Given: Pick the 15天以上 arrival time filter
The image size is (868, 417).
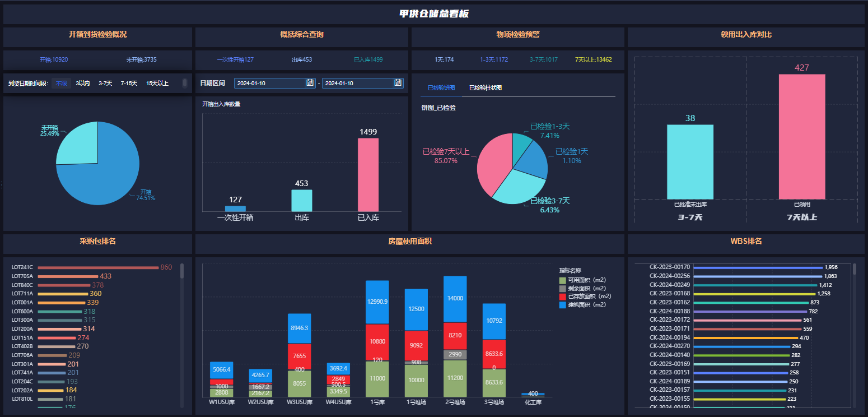Looking at the screenshot, I should pos(157,84).
